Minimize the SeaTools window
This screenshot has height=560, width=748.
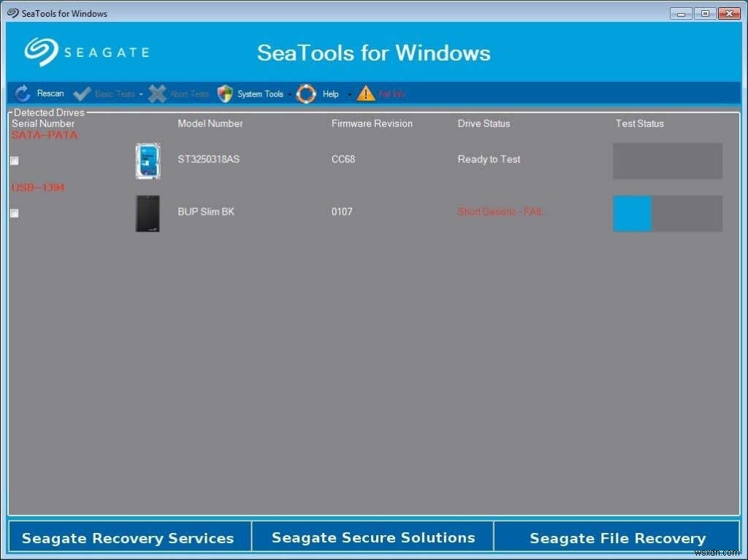coord(681,13)
